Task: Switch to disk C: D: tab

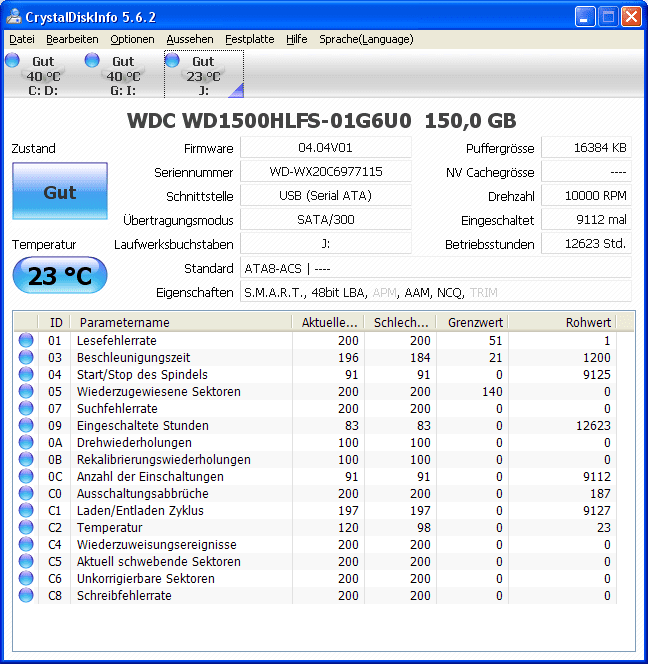Action: pos(43,75)
